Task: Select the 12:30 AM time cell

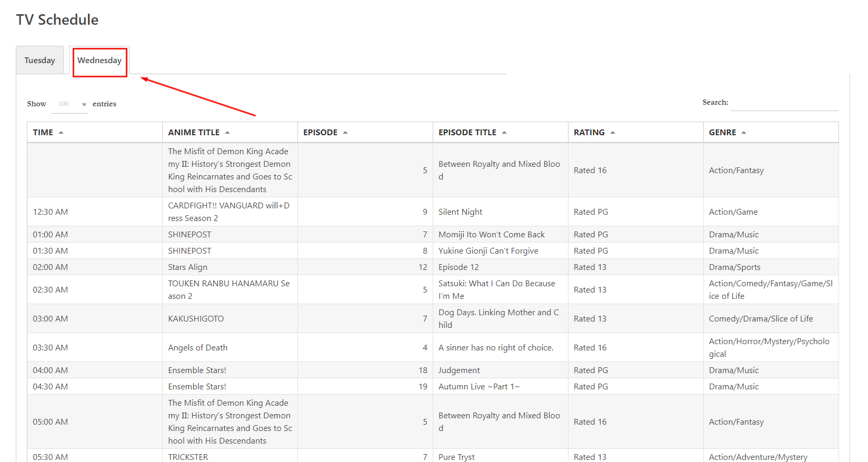Action: point(95,212)
